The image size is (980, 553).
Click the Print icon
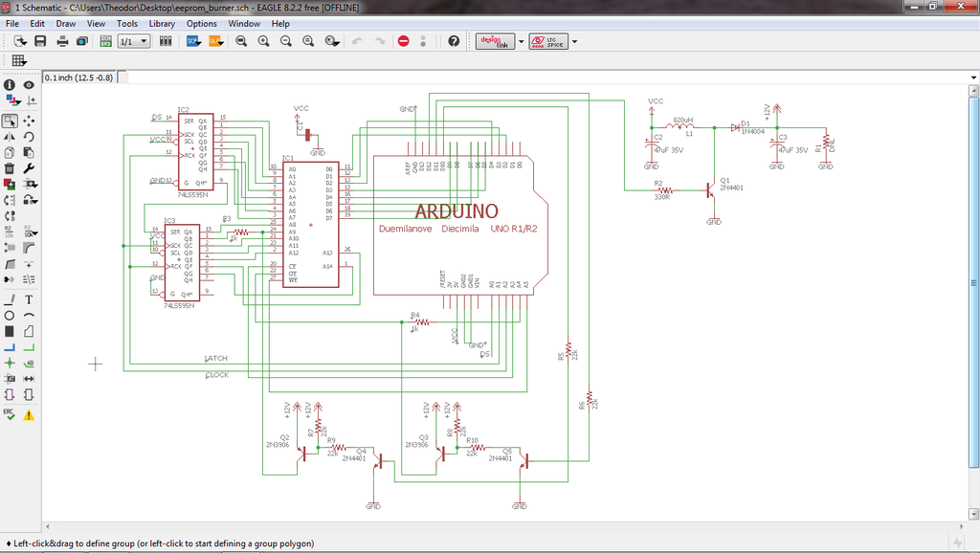pyautogui.click(x=62, y=41)
